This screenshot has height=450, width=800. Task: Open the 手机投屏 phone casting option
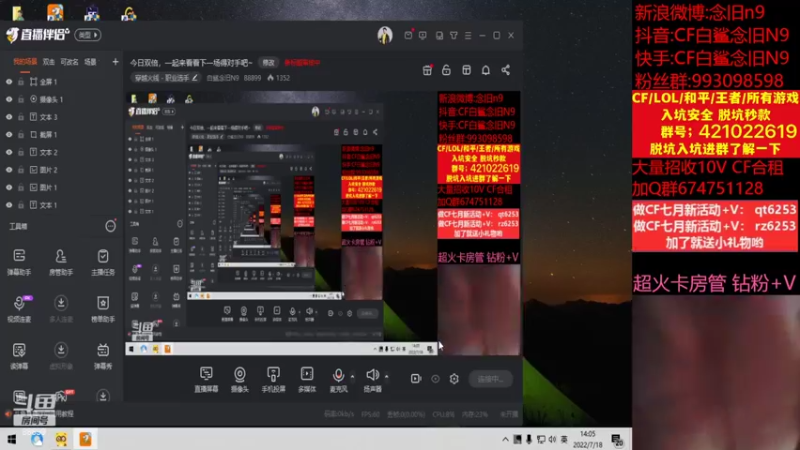click(273, 379)
